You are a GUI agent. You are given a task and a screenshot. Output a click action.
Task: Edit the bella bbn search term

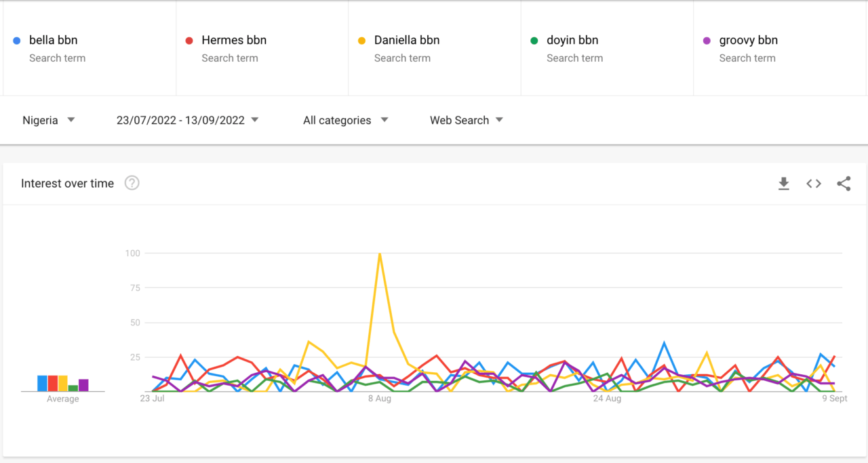[x=54, y=41]
